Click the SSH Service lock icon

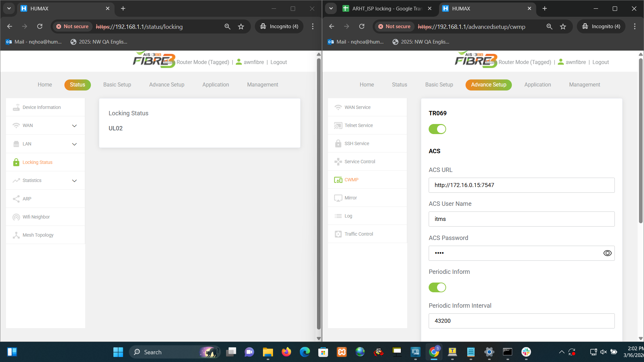click(338, 143)
